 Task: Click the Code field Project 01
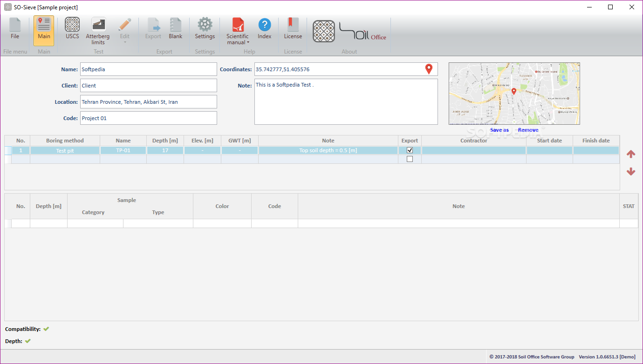pyautogui.click(x=149, y=118)
